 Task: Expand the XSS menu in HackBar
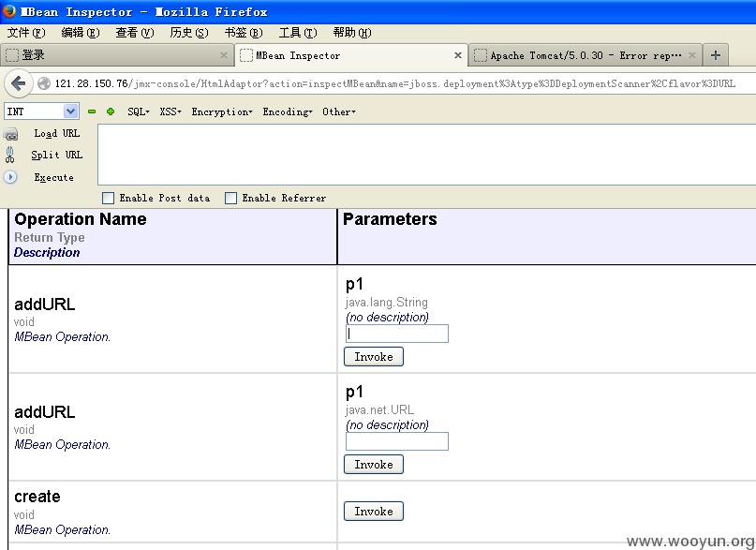(x=170, y=111)
